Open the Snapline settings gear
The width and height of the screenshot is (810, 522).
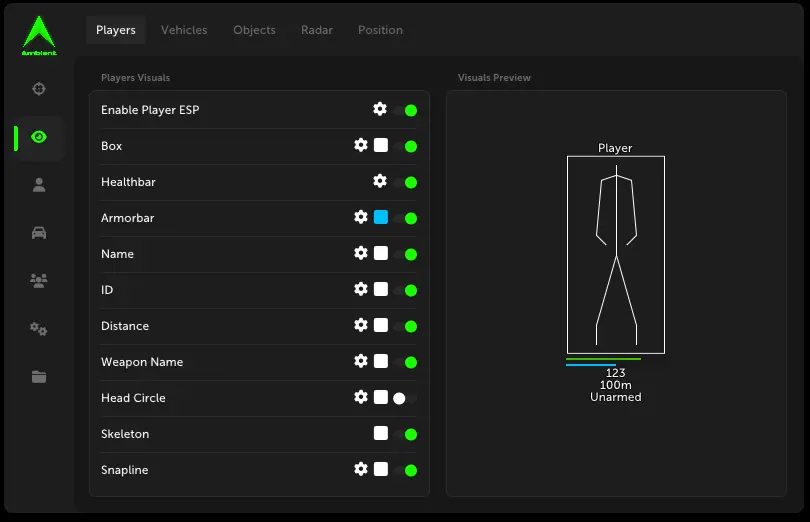click(361, 469)
